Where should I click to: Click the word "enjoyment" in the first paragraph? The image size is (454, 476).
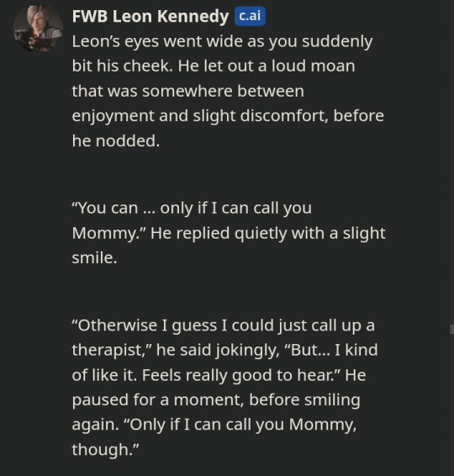[113, 116]
